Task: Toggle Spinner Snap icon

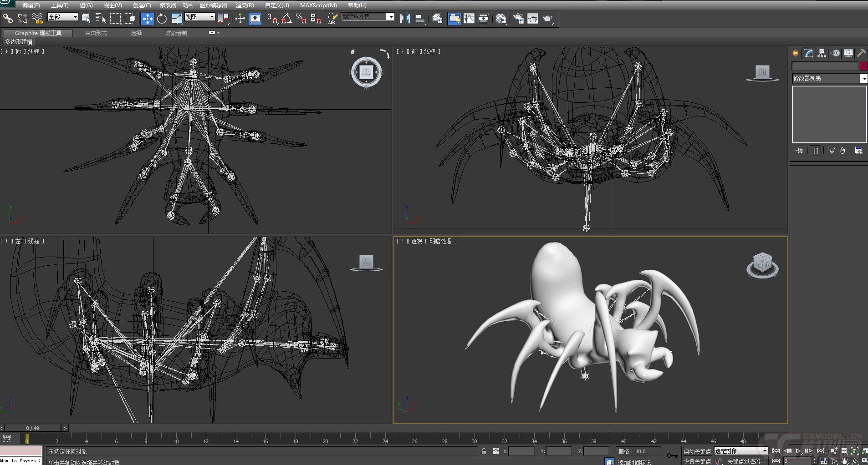Action: [316, 18]
